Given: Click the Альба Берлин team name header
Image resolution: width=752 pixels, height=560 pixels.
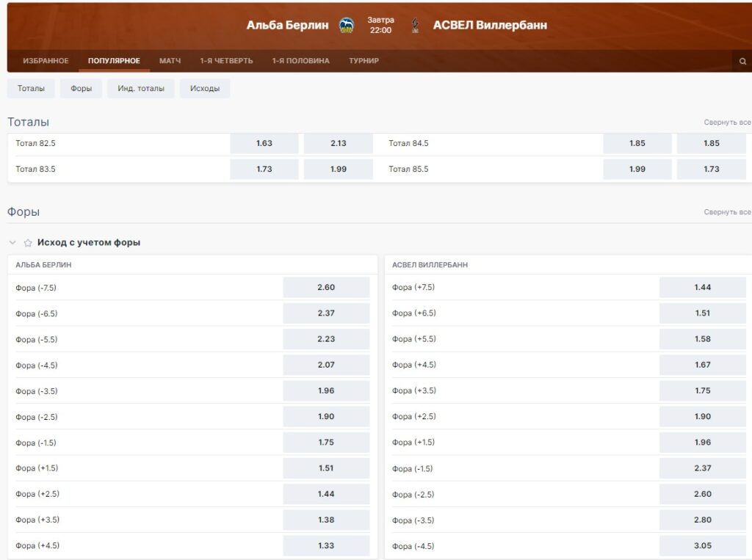Looking at the screenshot, I should coord(287,25).
